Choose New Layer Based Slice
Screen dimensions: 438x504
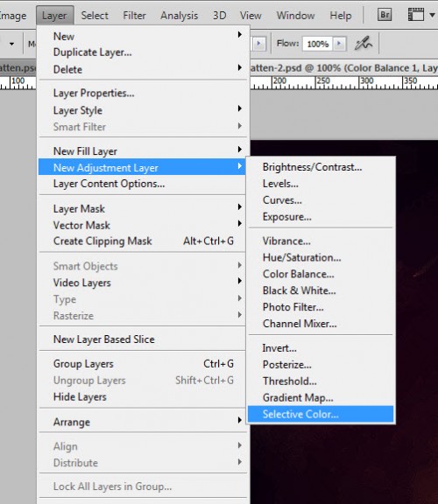coord(142,339)
